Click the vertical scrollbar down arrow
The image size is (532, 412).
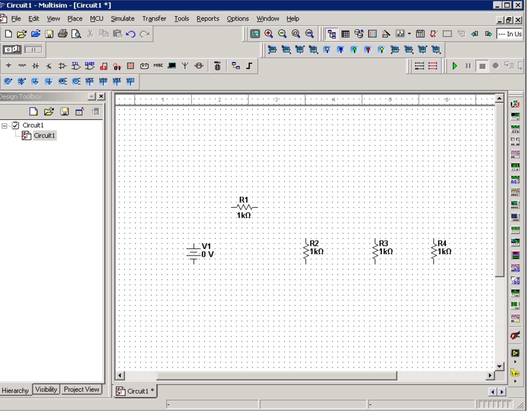coord(499,366)
